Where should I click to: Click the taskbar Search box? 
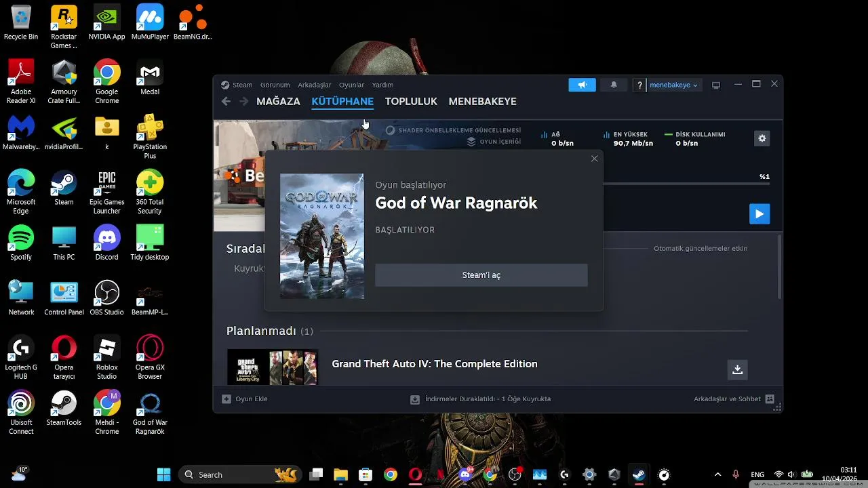(239, 474)
